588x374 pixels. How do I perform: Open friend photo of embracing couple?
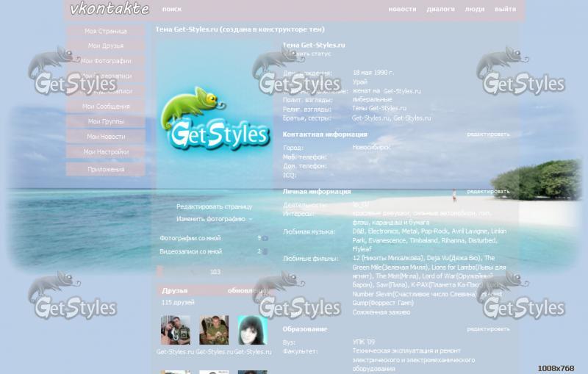[x=176, y=330]
